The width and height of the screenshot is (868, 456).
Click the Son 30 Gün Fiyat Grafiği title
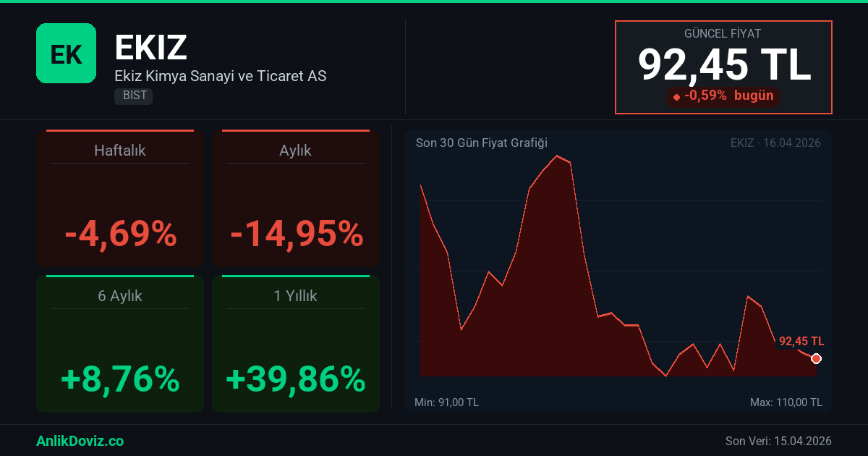pos(481,143)
